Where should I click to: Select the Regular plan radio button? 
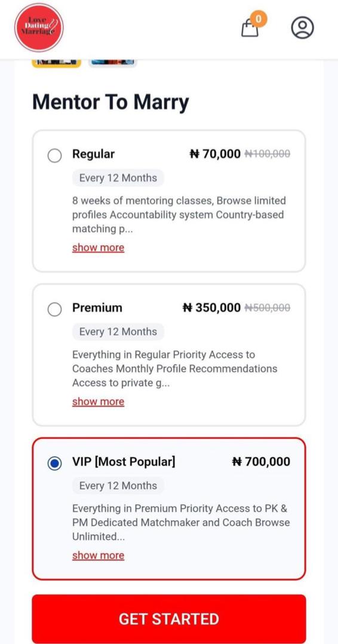coord(54,156)
